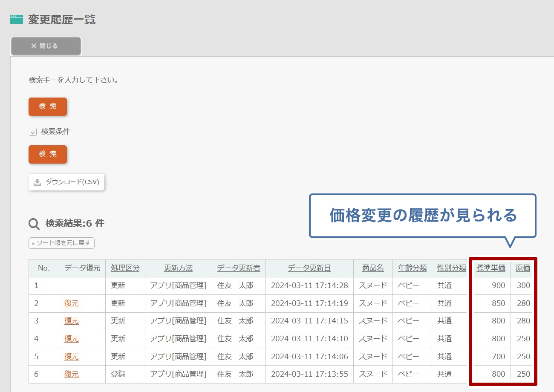Click the 検索結果:6 件 heading

pos(75,223)
